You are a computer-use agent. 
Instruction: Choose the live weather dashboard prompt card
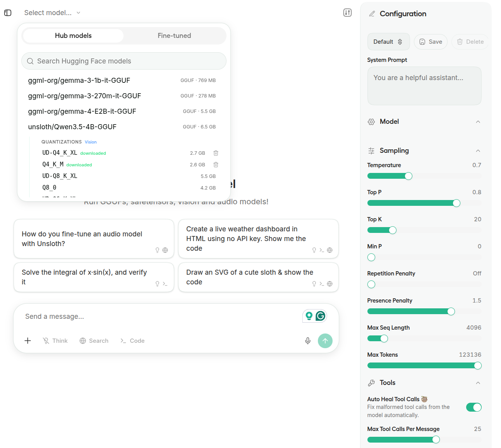tap(258, 239)
